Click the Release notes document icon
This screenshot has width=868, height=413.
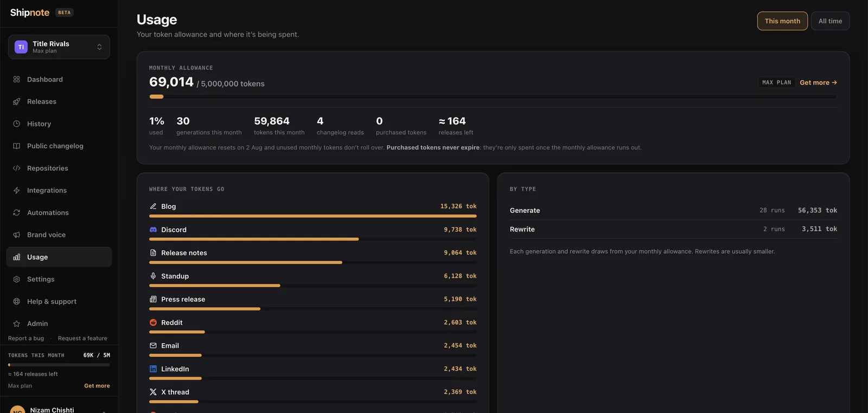[x=153, y=253]
